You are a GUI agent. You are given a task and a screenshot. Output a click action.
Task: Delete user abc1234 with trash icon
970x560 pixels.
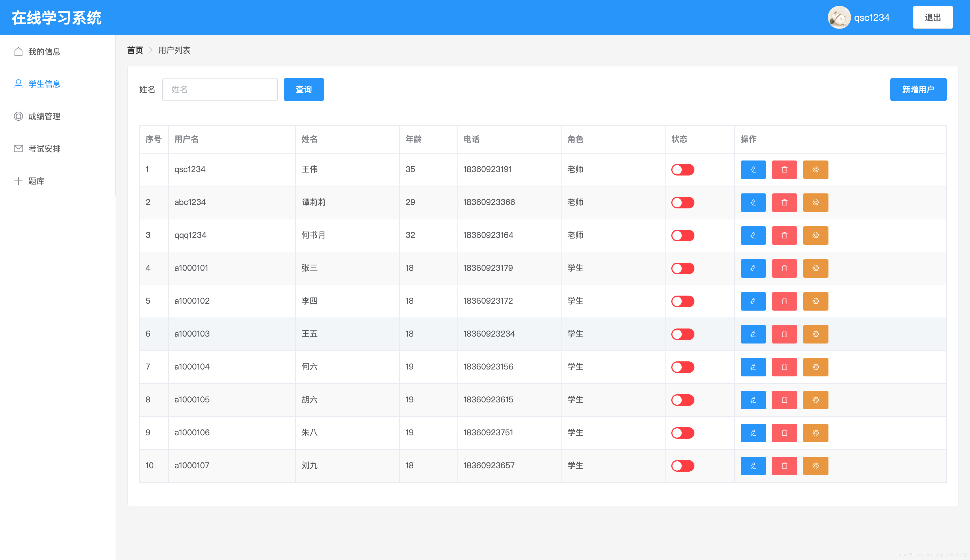(784, 203)
